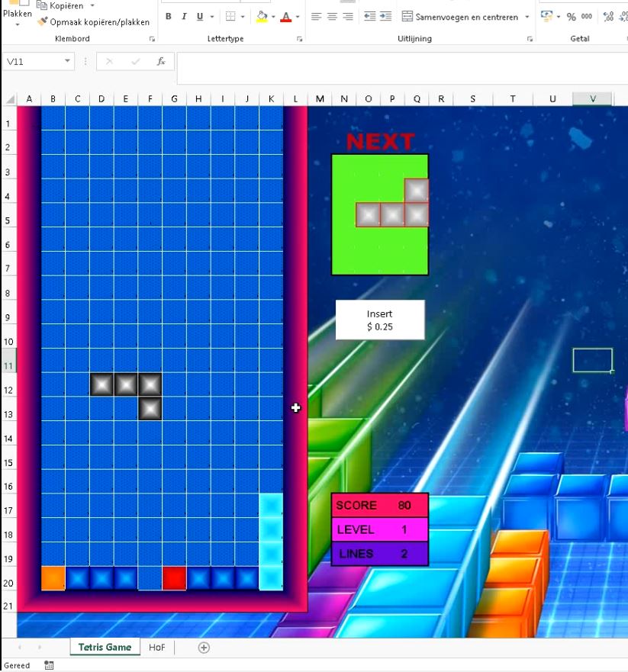
Task: Click SCORE 80 box
Action: click(380, 505)
